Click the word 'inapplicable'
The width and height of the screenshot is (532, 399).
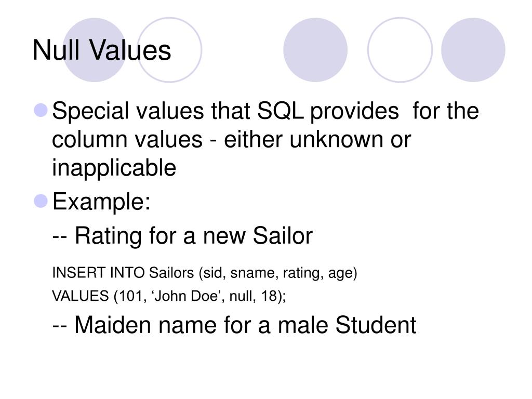coord(114,168)
